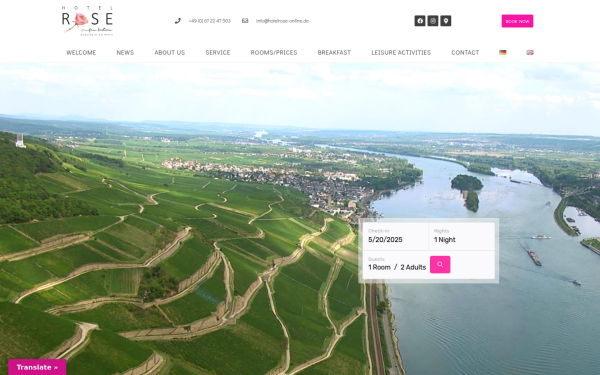This screenshot has height=375, width=600.
Task: Open the CONTACT menu item
Action: (x=465, y=52)
